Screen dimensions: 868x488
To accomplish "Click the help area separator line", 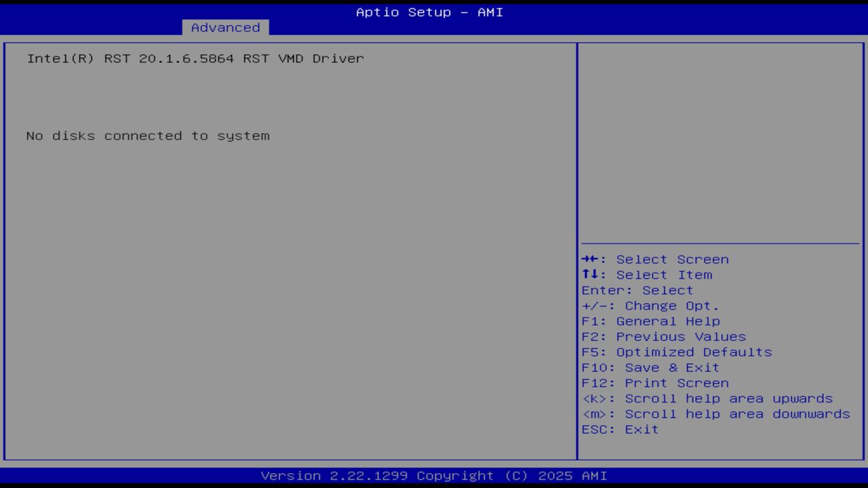I will pos(720,244).
